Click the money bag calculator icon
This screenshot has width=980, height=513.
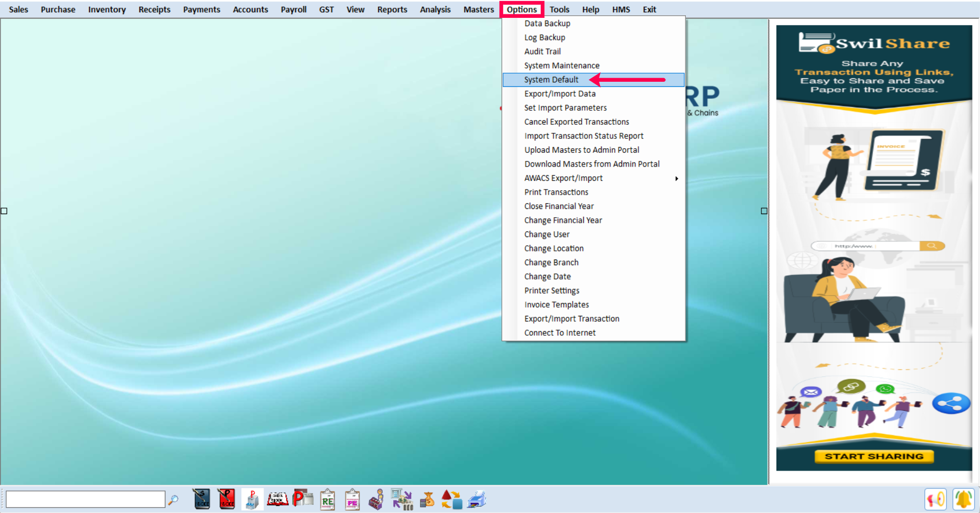tap(427, 499)
